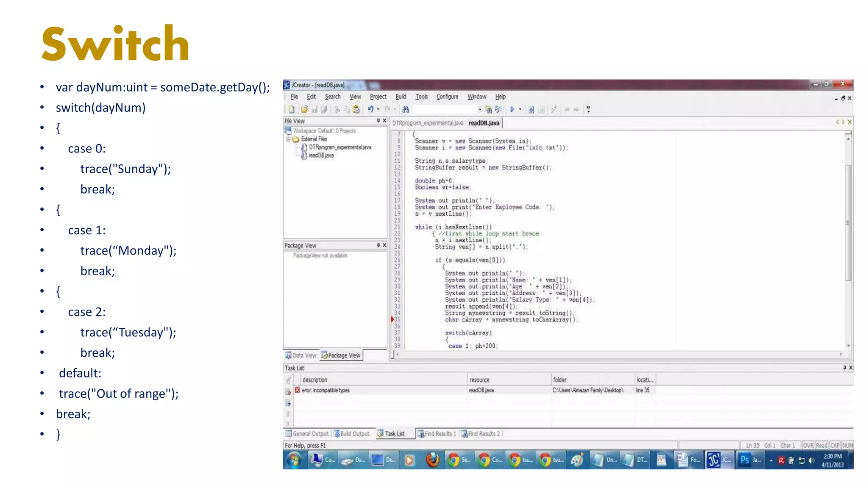The image size is (868, 488).
Task: Click the New File toolbar icon
Action: click(292, 109)
